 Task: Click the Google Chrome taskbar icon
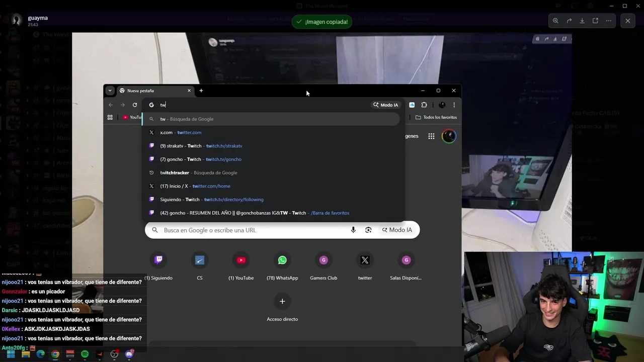55,354
